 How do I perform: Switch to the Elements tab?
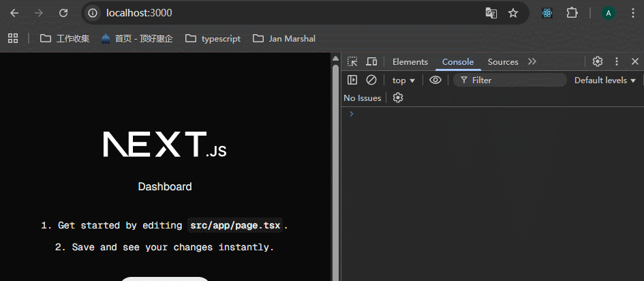pyautogui.click(x=410, y=62)
